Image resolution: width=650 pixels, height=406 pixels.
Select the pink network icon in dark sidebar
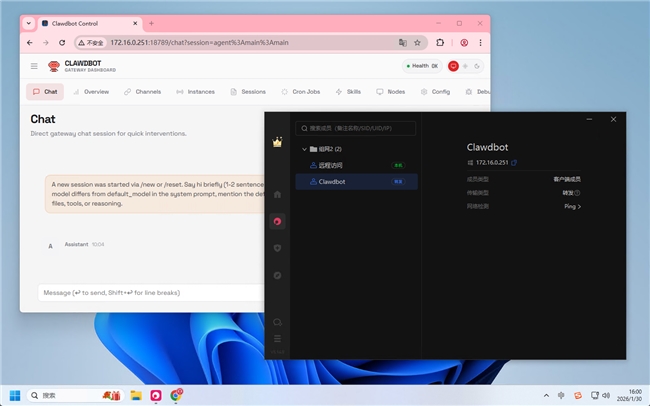point(277,221)
